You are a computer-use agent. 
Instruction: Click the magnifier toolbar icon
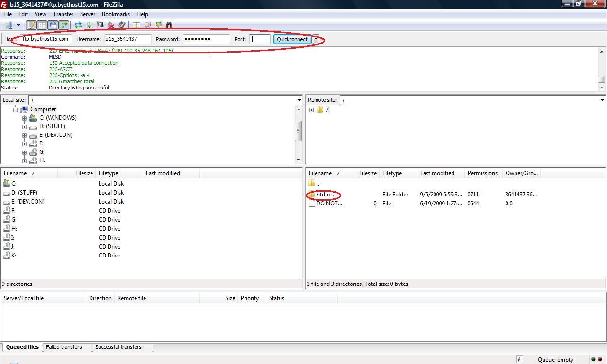coord(147,25)
